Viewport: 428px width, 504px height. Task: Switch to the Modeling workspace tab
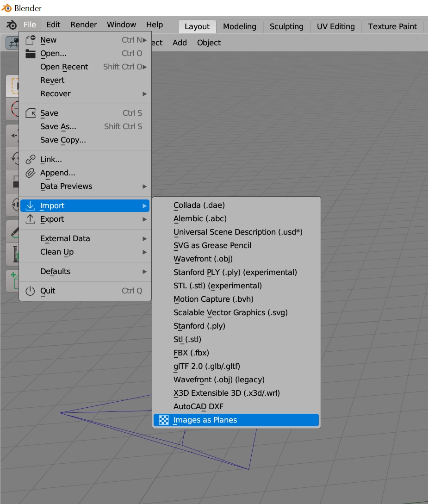tap(240, 26)
